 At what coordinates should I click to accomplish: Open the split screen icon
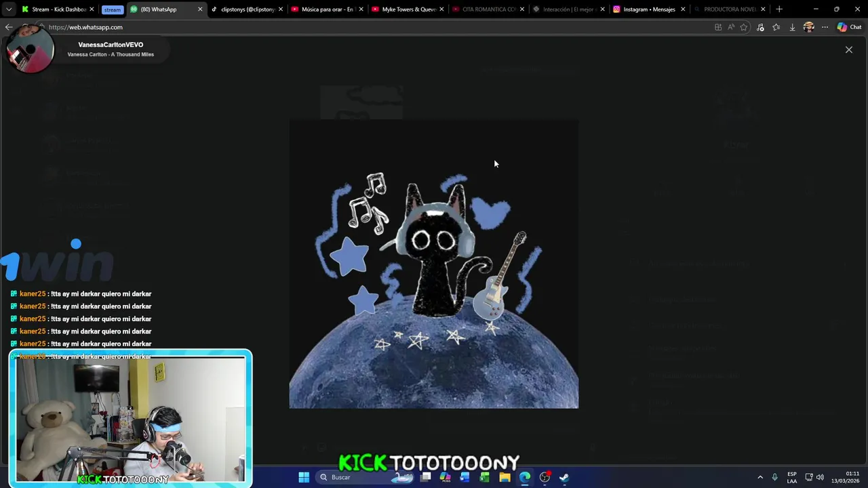point(718,27)
